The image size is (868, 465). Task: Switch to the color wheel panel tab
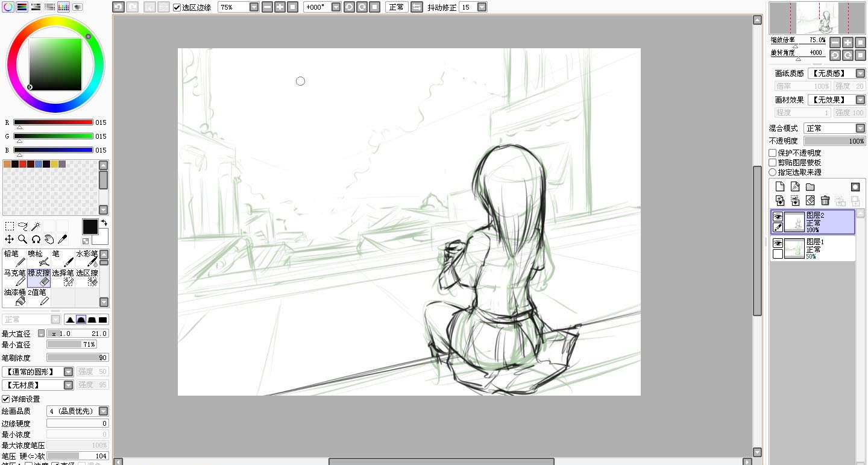click(x=8, y=7)
